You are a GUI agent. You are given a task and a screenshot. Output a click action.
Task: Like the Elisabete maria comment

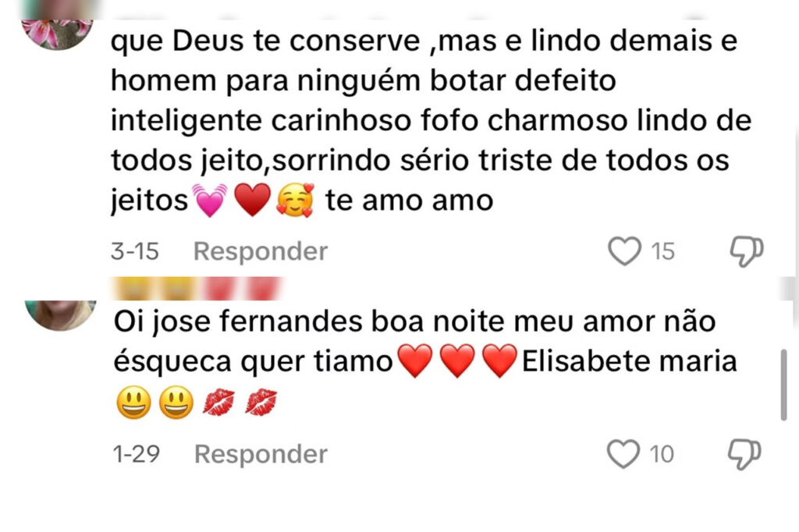tap(623, 453)
